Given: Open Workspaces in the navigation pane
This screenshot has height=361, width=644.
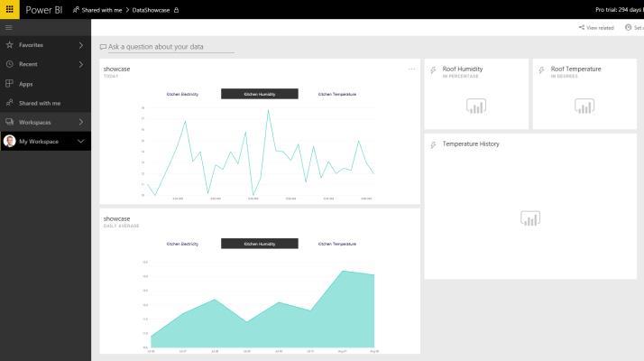Looking at the screenshot, I should pyautogui.click(x=46, y=122).
